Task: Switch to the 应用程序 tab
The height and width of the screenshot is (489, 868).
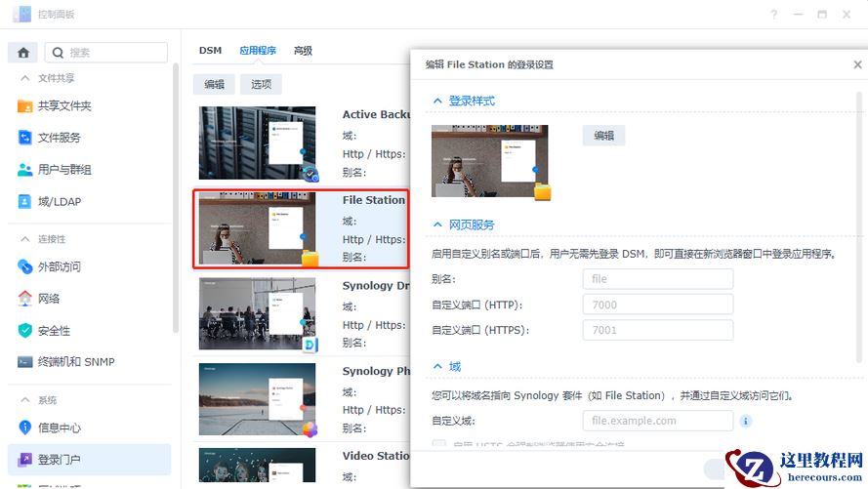Action: coord(258,51)
